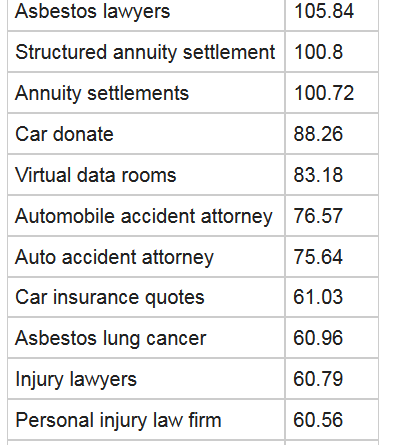Select the Virtual data rooms cell

(x=146, y=175)
